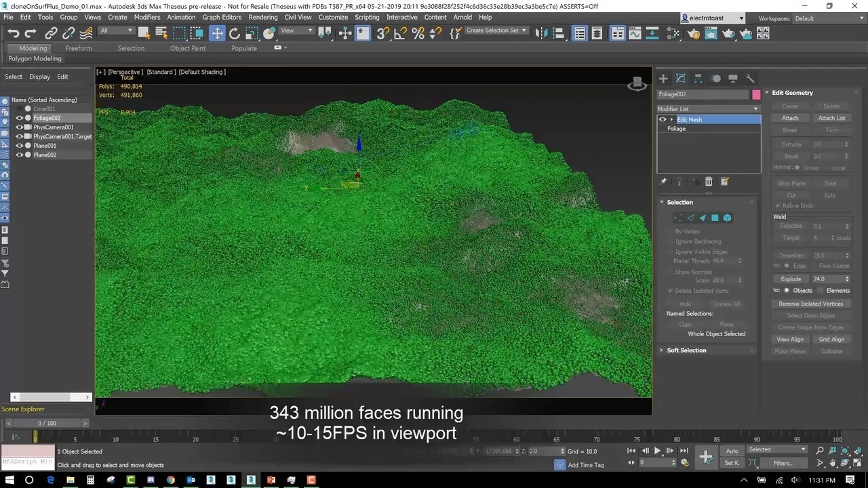Switch to the Populate ribbon tab
This screenshot has height=488, width=868.
244,48
